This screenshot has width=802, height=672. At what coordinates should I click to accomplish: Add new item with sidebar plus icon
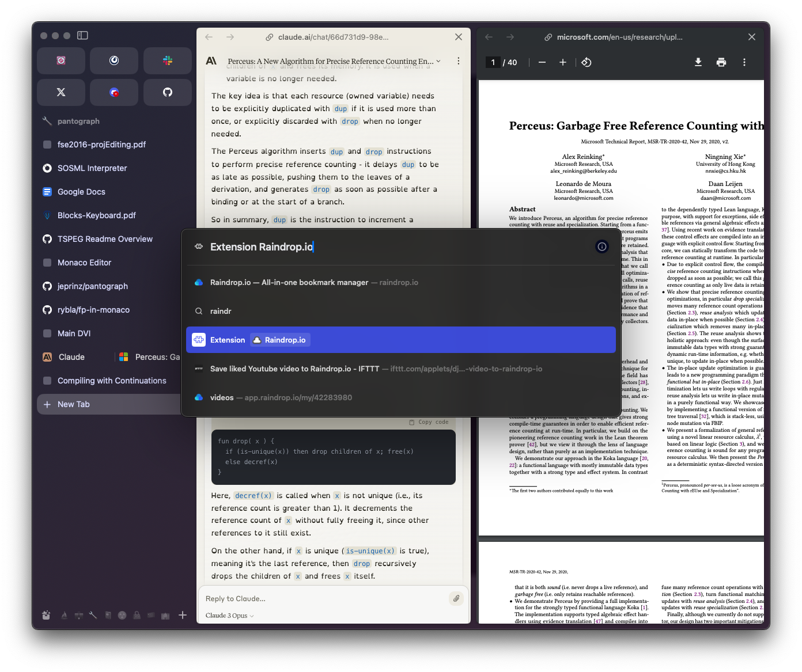183,615
